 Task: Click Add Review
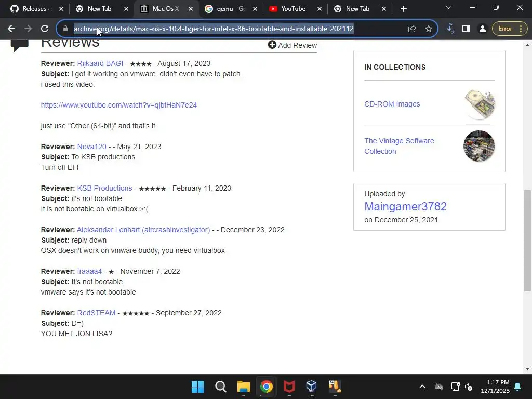tap(292, 45)
